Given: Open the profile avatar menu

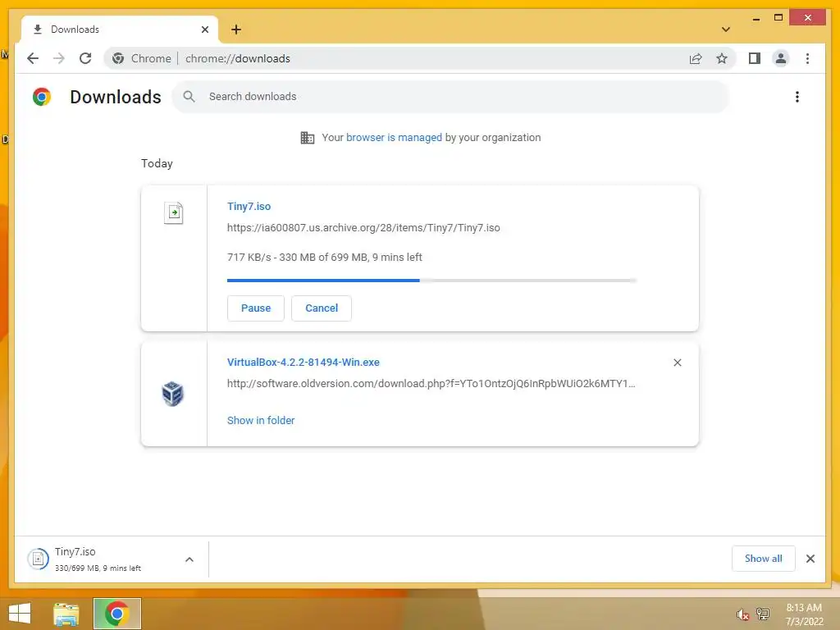Looking at the screenshot, I should 781,58.
